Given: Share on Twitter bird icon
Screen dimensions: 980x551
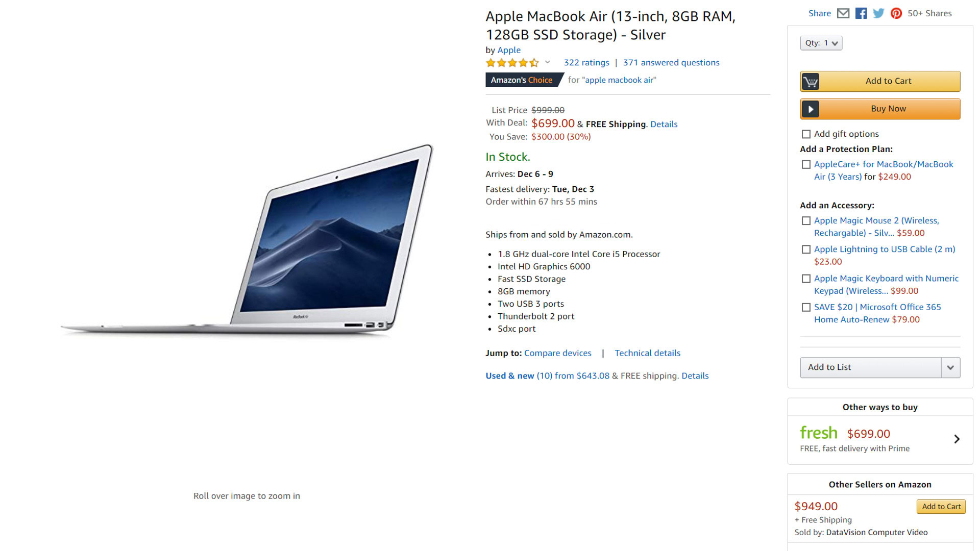Looking at the screenshot, I should point(878,13).
